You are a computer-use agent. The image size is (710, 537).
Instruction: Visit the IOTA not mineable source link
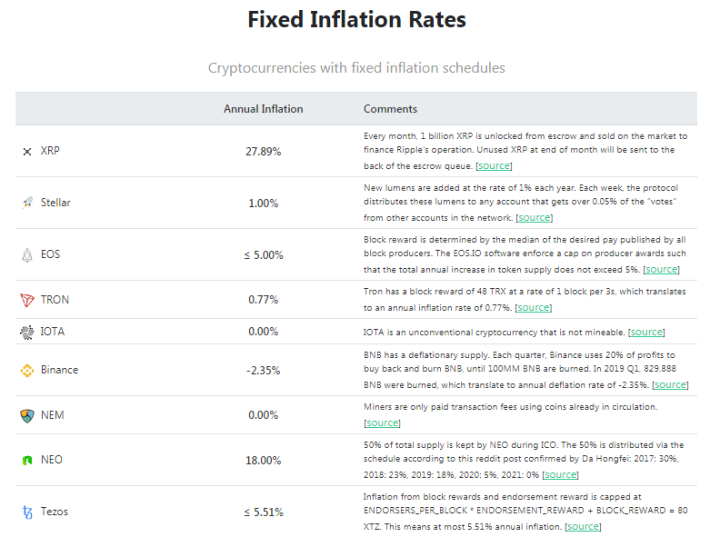click(647, 332)
